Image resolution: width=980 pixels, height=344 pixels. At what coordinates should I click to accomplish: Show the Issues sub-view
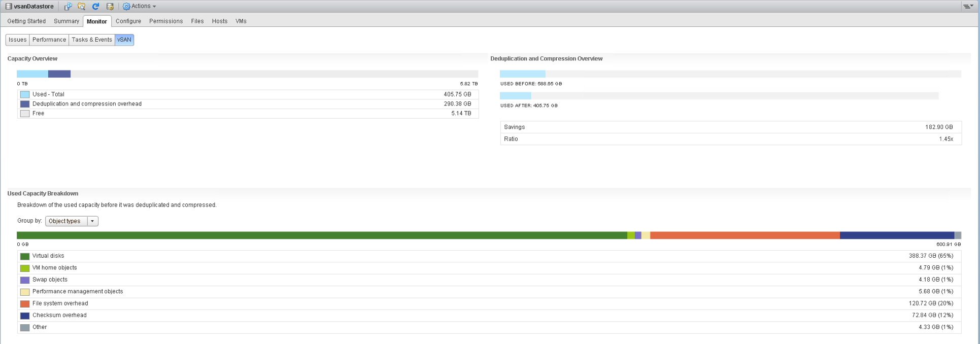coord(17,40)
